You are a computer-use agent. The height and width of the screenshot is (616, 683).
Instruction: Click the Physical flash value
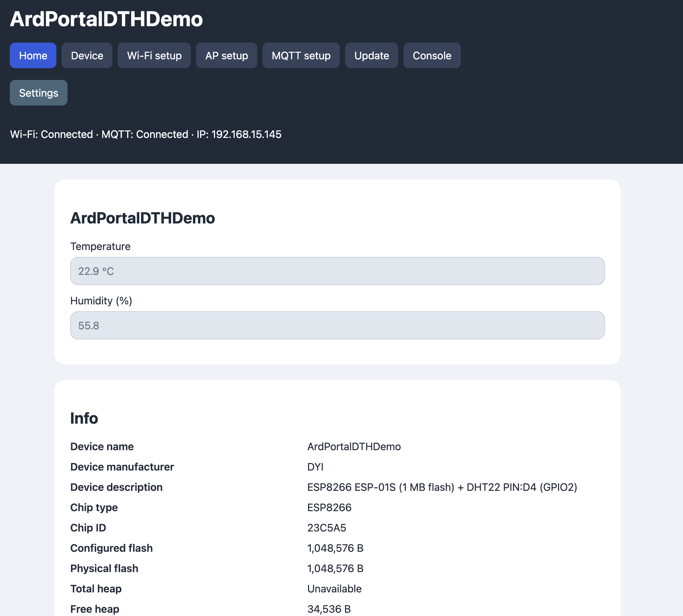click(x=335, y=568)
